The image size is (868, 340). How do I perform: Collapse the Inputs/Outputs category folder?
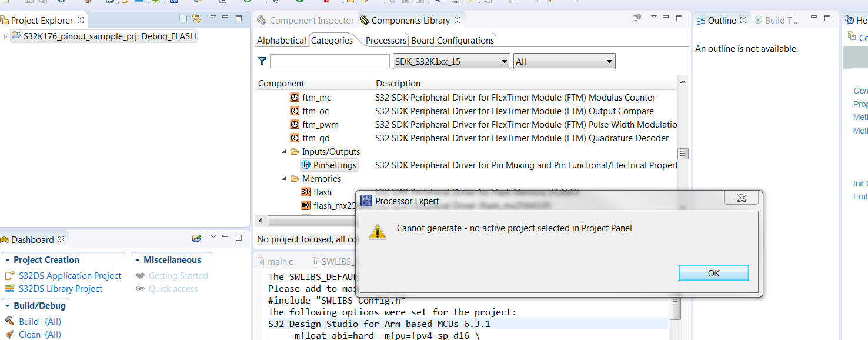click(x=285, y=152)
